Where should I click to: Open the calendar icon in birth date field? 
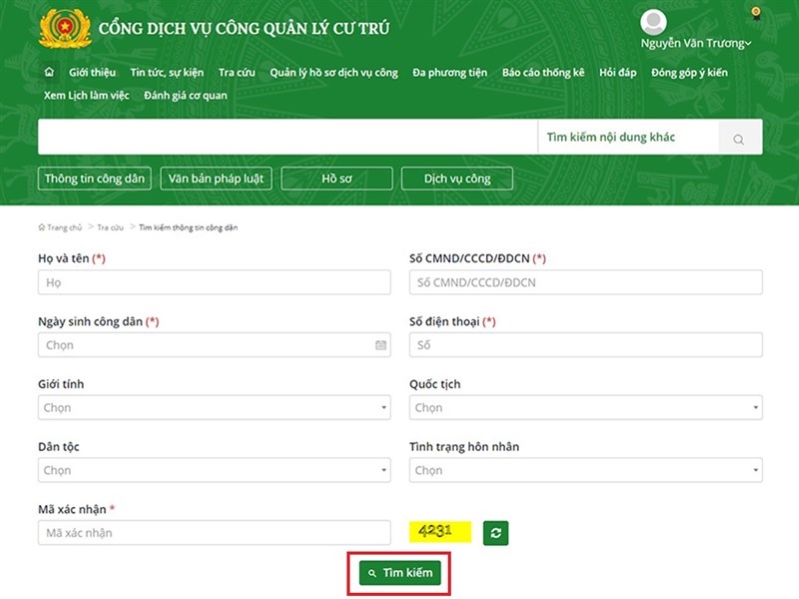(380, 345)
